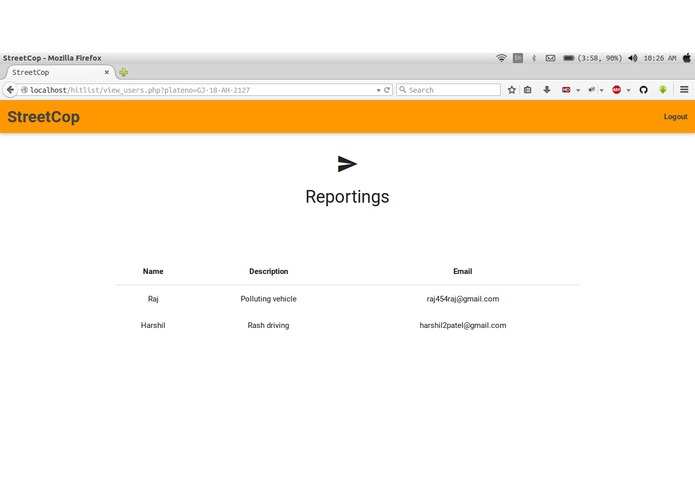The image size is (695, 494).
Task: Open the Bluetooth indicator
Action: tap(534, 58)
